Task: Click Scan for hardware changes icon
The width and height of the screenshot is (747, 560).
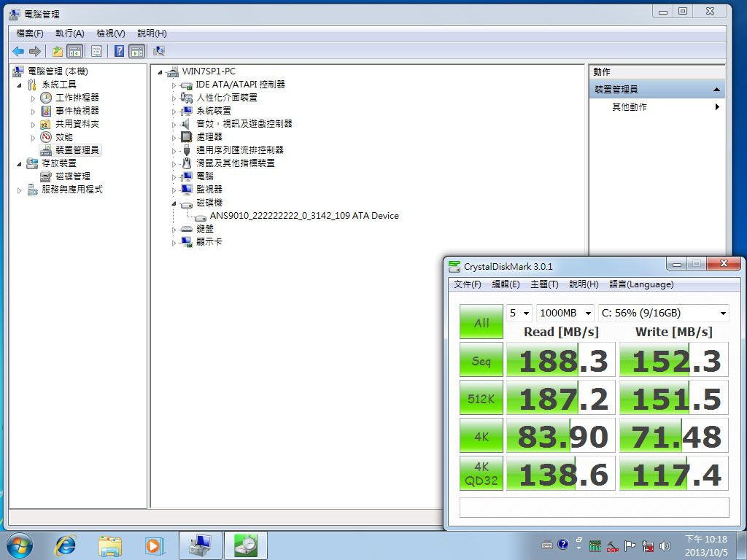Action: click(158, 51)
